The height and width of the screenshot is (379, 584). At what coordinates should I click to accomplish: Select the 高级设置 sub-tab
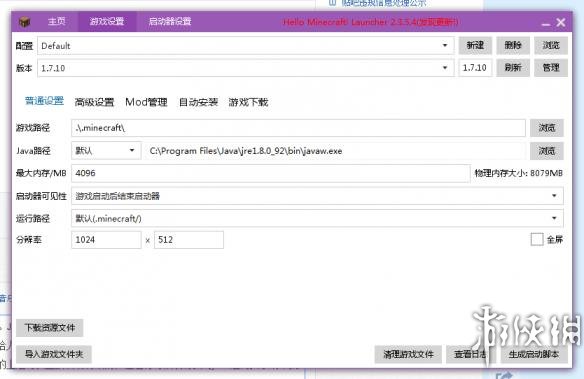pyautogui.click(x=94, y=102)
